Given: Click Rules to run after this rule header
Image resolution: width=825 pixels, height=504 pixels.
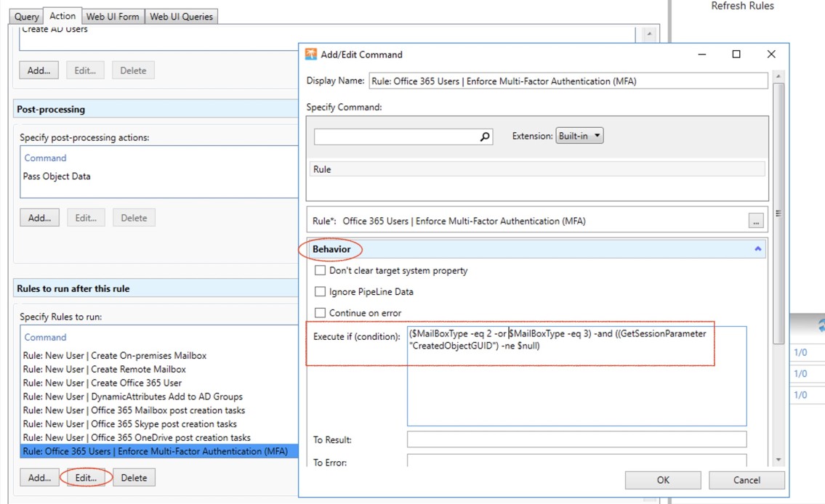Looking at the screenshot, I should click(156, 288).
